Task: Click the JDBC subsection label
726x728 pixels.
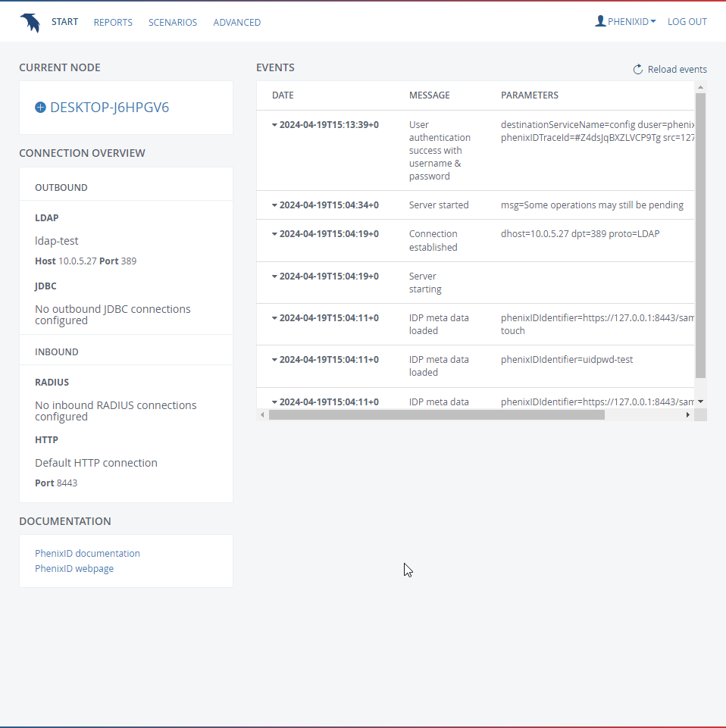Action: 45,286
